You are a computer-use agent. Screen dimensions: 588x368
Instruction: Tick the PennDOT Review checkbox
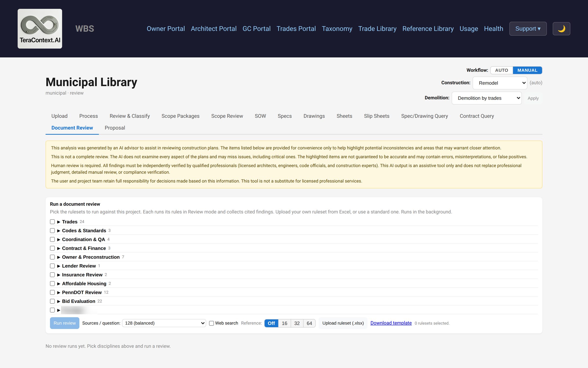tap(52, 292)
